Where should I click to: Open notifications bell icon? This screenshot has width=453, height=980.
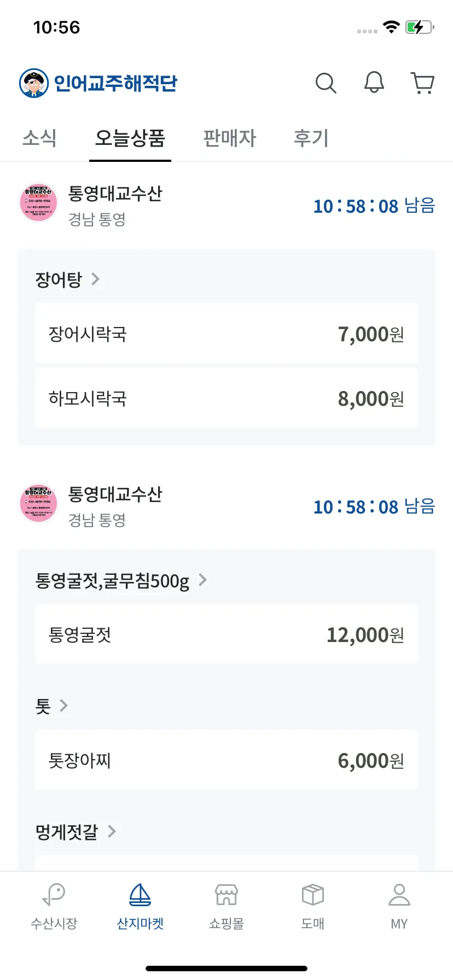point(374,83)
